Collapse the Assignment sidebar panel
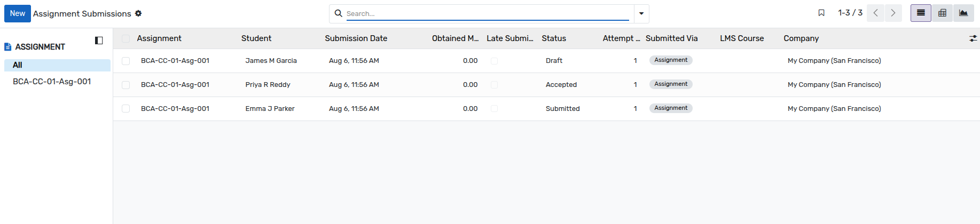 tap(99, 41)
